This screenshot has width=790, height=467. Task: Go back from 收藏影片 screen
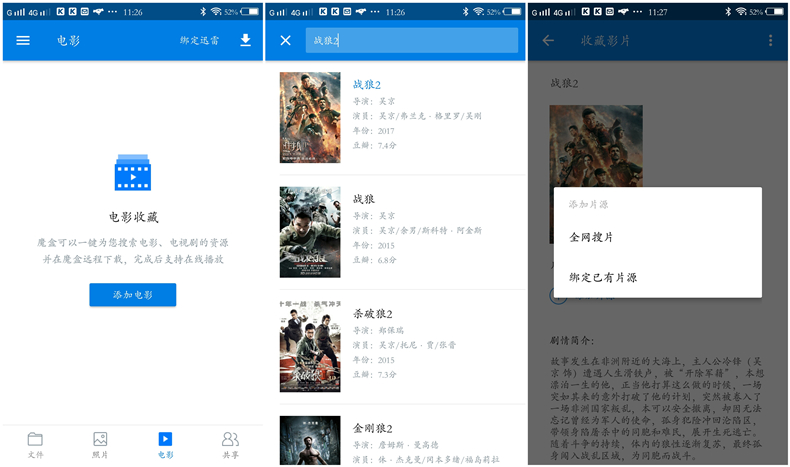[548, 41]
